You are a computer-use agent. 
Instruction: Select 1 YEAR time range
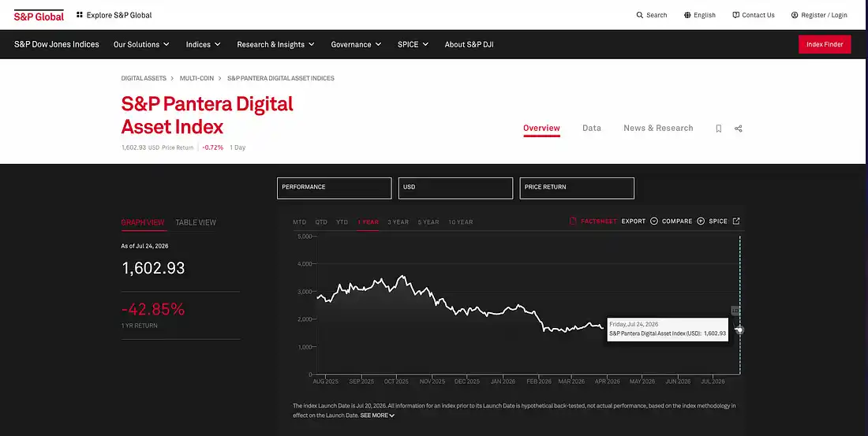point(369,222)
